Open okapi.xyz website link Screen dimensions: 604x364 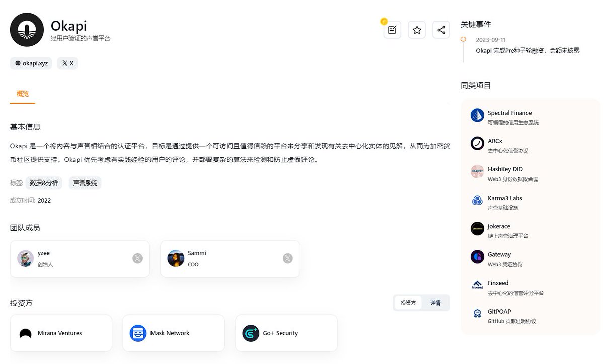click(31, 63)
